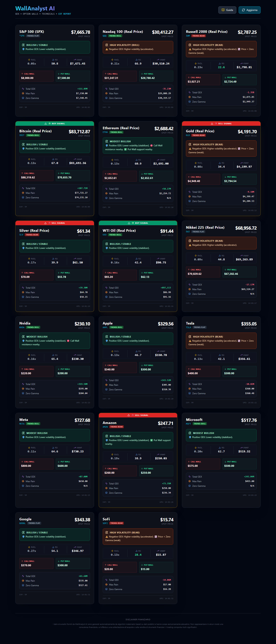
Task: Click the High Volatility icon in Tesla card
Action: [x=190, y=337]
